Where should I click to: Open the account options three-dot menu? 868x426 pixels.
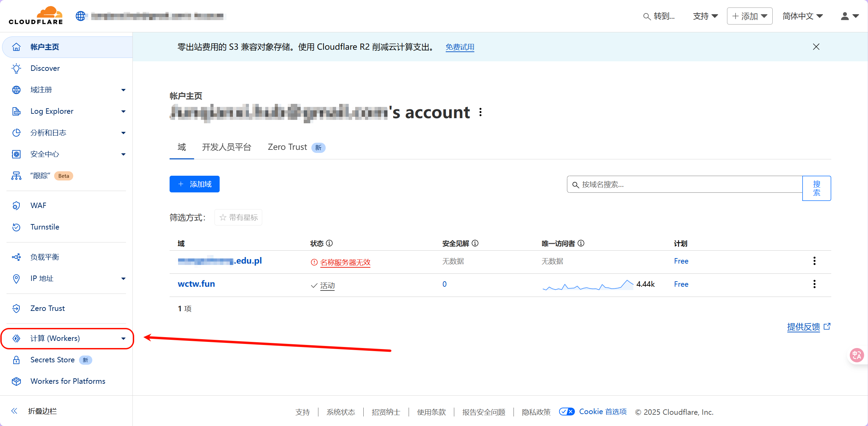click(480, 112)
